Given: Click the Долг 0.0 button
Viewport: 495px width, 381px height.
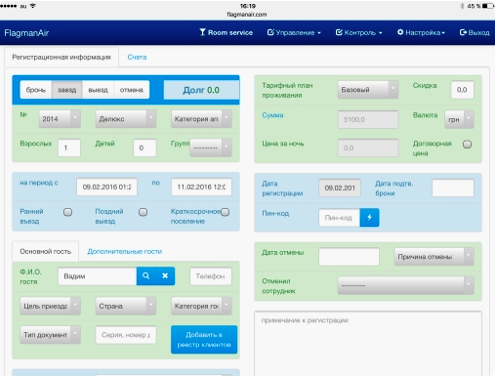Looking at the screenshot, I should click(201, 90).
